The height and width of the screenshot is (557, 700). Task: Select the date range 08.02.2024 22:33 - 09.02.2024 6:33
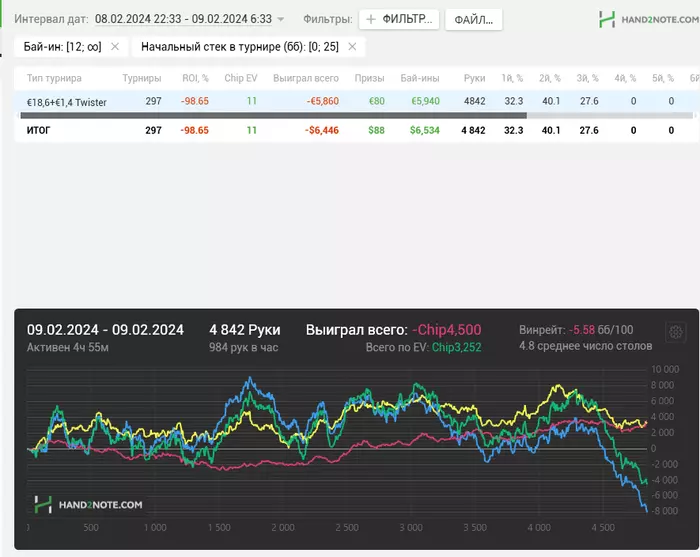tap(183, 19)
